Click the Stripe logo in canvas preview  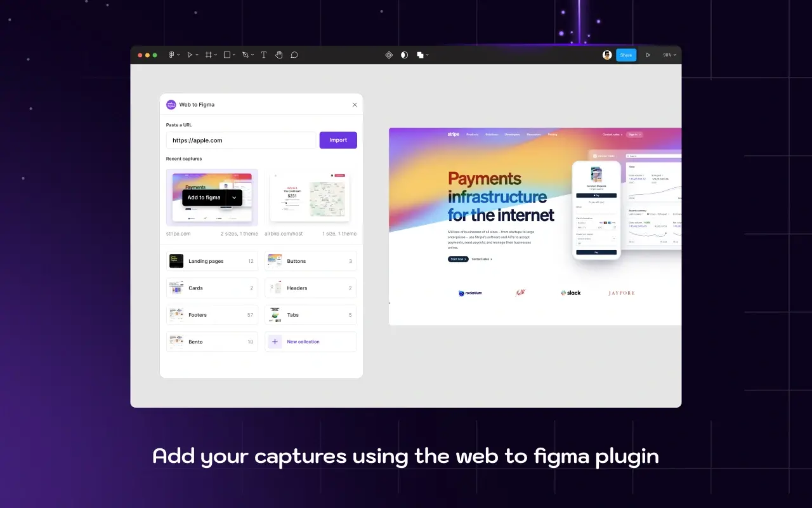(453, 134)
